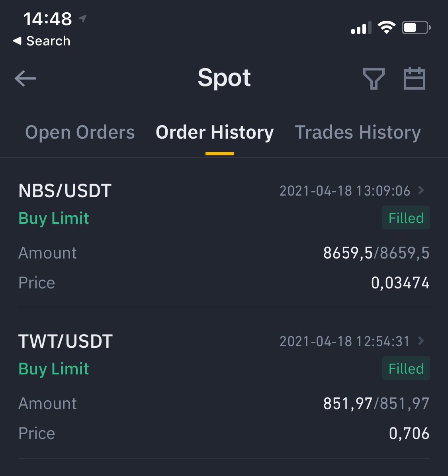Switch to the Trades History tab
The image size is (448, 476).
(x=358, y=132)
